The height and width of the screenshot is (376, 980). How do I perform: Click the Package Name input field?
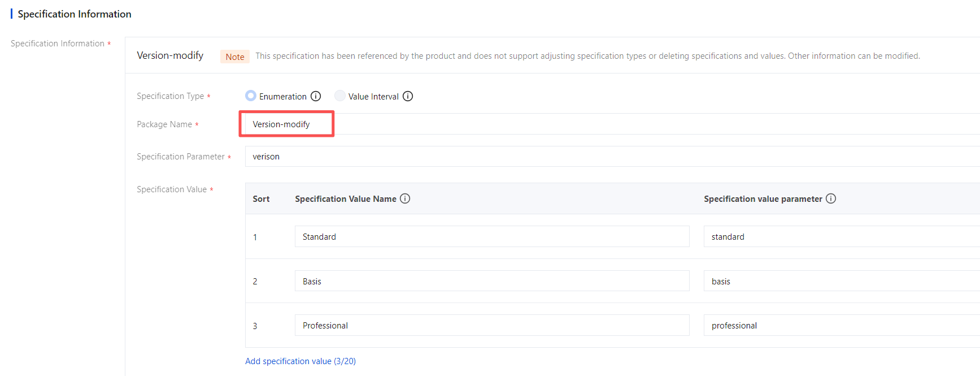pos(612,124)
